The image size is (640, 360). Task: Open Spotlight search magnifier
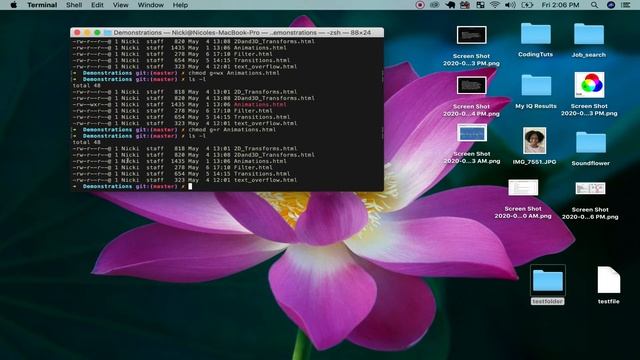click(x=594, y=5)
